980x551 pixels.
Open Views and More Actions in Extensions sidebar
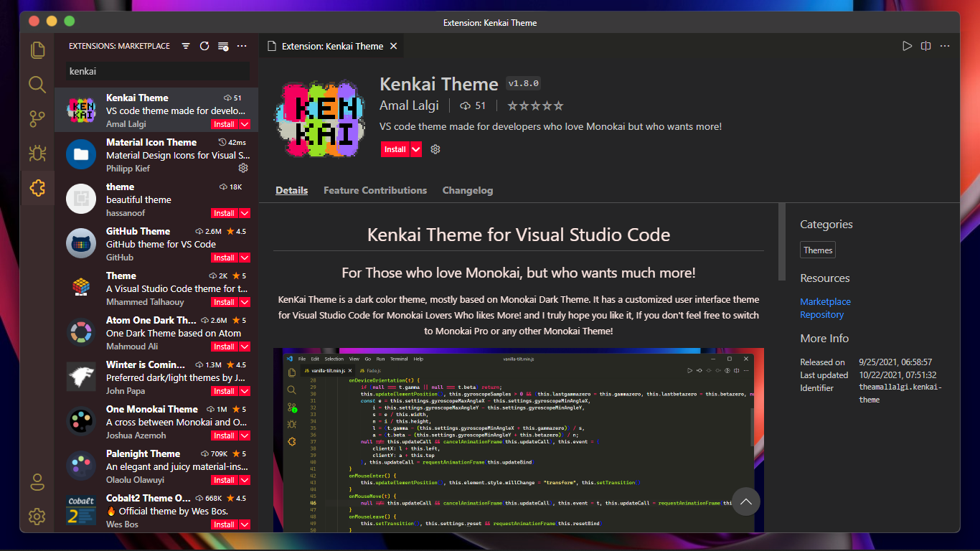coord(242,46)
